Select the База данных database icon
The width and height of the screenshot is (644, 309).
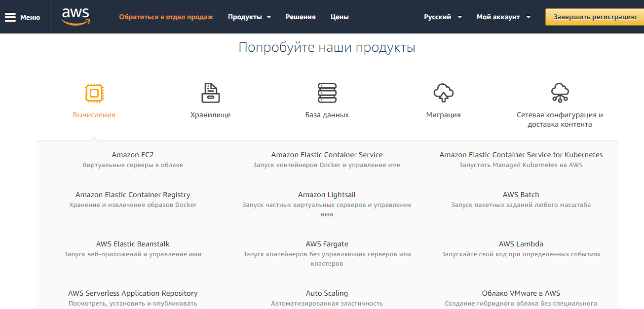click(x=327, y=92)
